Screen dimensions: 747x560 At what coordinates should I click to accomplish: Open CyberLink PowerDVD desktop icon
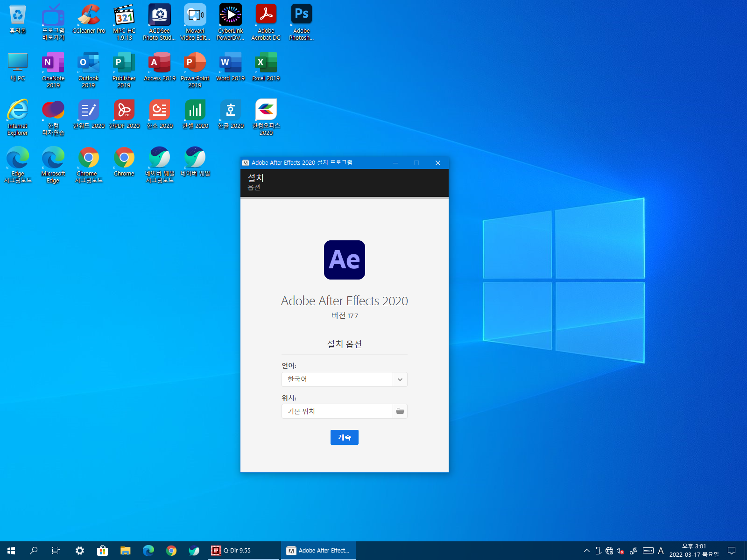coord(231,22)
